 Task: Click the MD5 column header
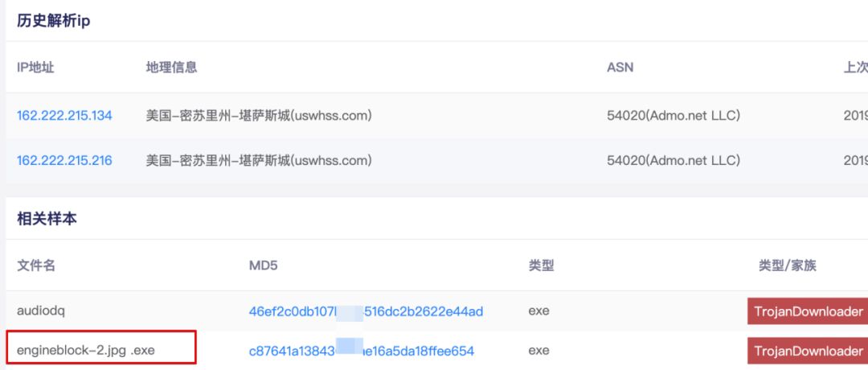click(264, 265)
